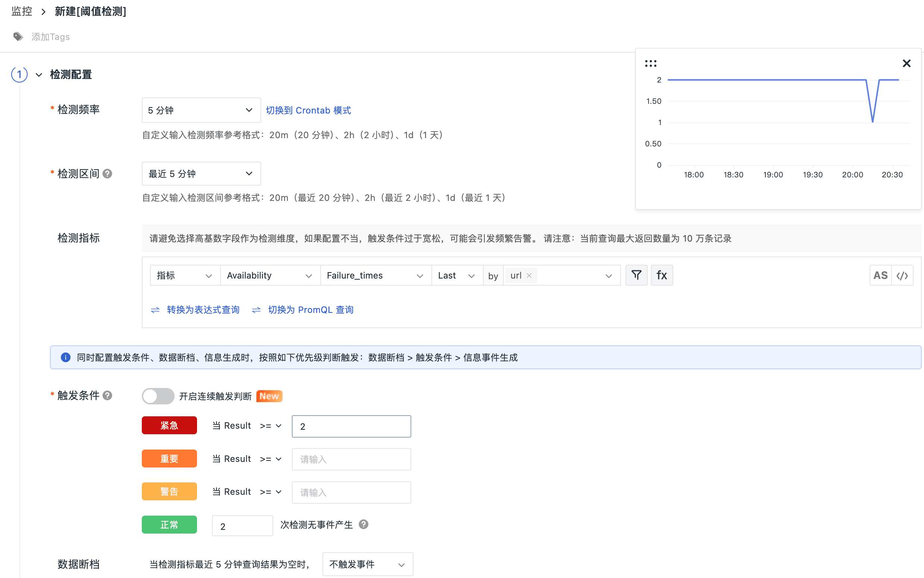Image resolution: width=924 pixels, height=578 pixels.
Task: Click the New badge
Action: (269, 396)
